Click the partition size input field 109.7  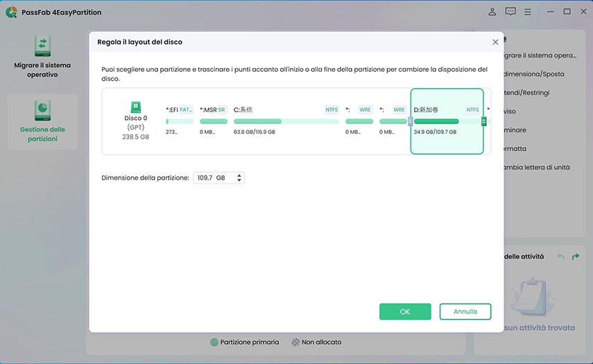tap(218, 177)
